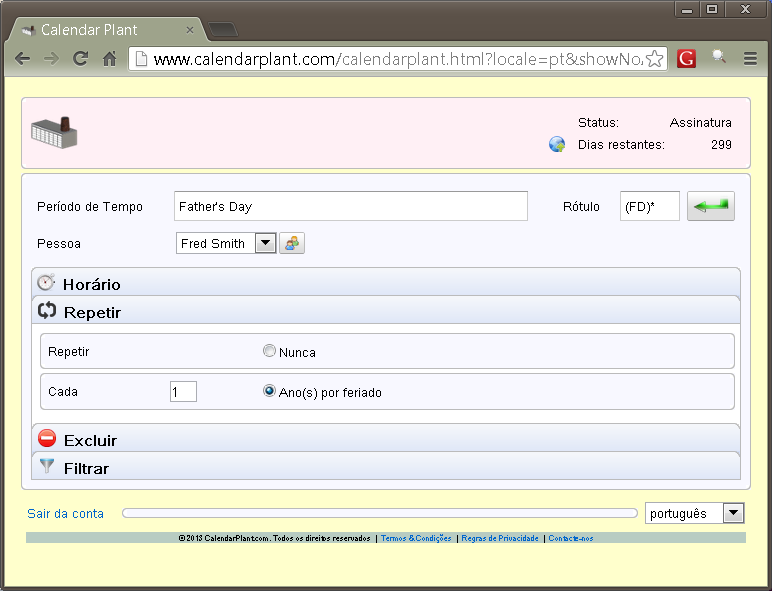The height and width of the screenshot is (591, 772).
Task: Select the Ano(s) por feriado radio option
Action: [269, 392]
